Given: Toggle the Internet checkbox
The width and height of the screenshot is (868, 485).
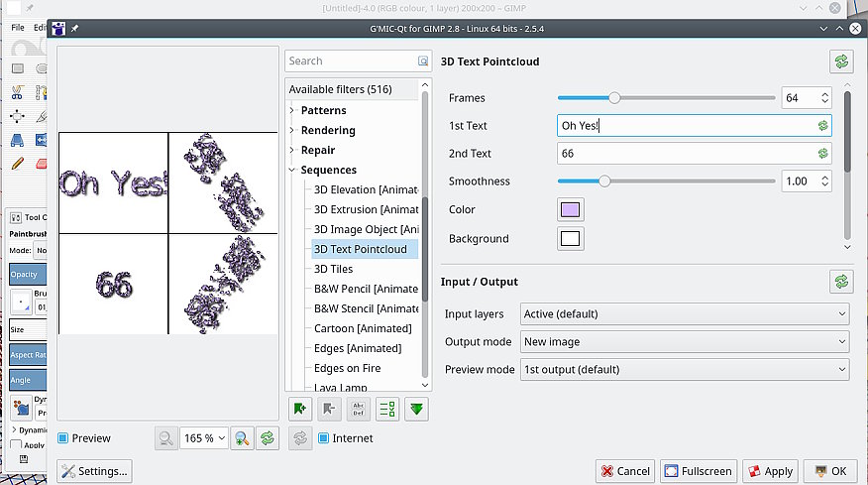Looking at the screenshot, I should coord(324,438).
